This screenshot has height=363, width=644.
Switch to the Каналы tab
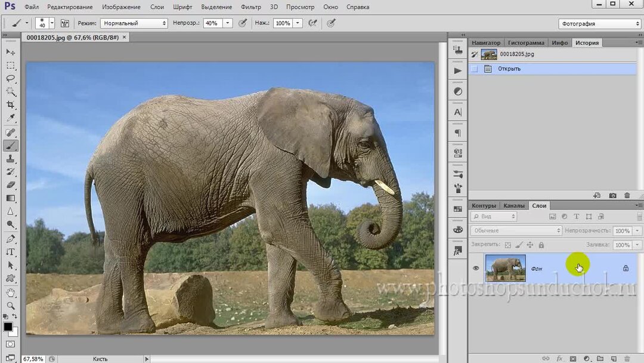514,205
